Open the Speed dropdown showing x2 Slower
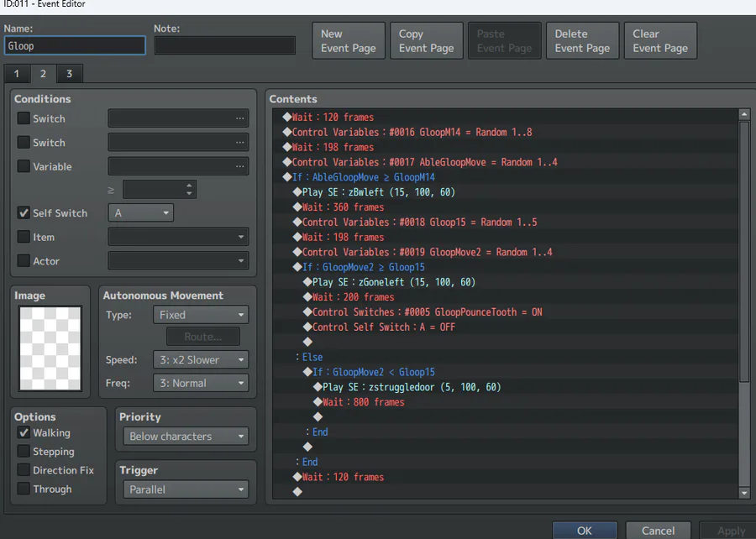This screenshot has height=539, width=756. pyautogui.click(x=201, y=360)
